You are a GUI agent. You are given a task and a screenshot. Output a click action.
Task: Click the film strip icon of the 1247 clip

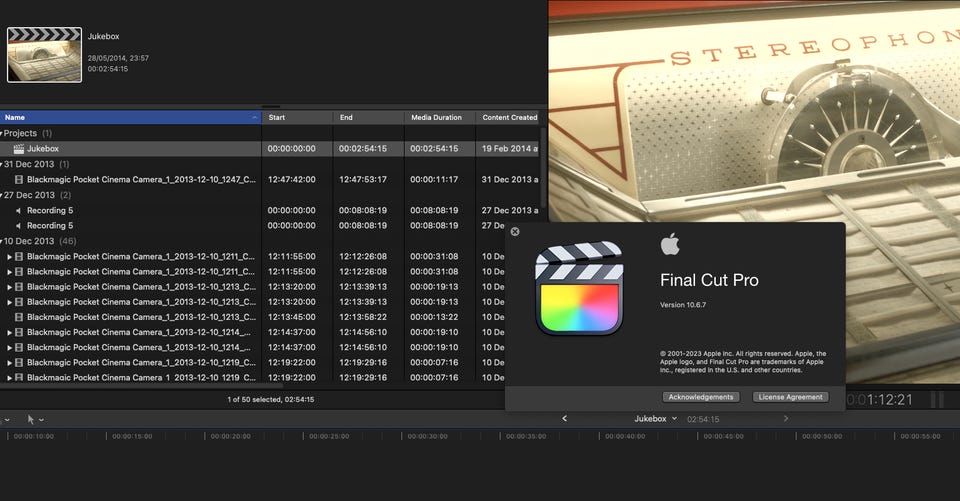point(18,179)
